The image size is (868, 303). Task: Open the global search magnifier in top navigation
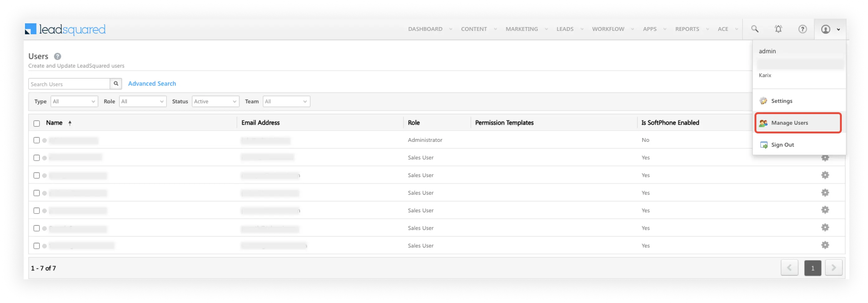pos(755,29)
